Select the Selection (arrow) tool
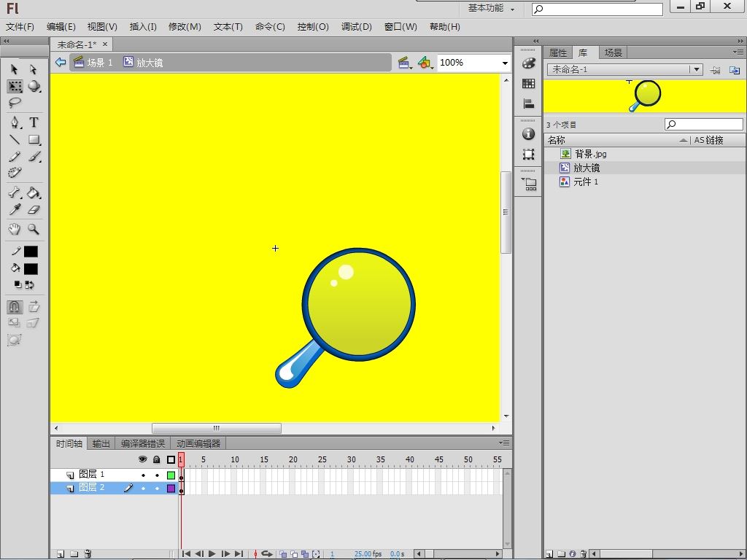Viewport: 747px width, 560px height. (x=15, y=69)
